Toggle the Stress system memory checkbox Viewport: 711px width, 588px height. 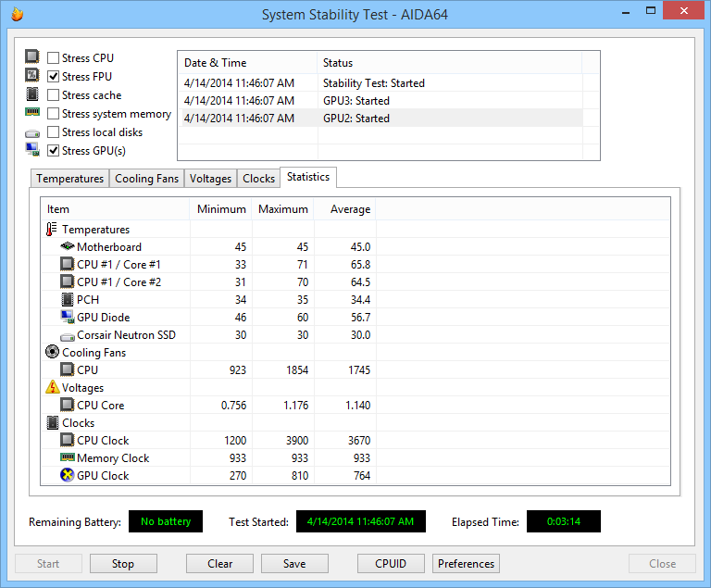point(54,114)
